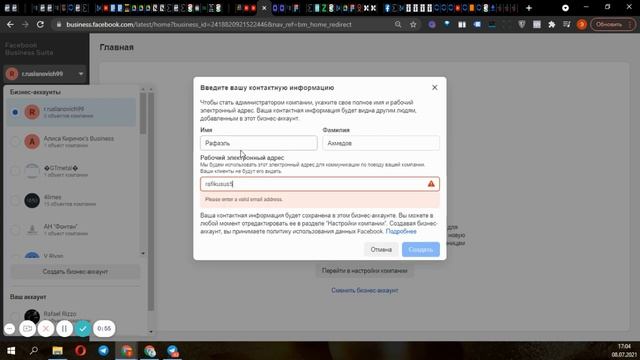Screen dimensions: 640x360
Task: Click Перейти в настройки компании button
Action: click(x=364, y=271)
